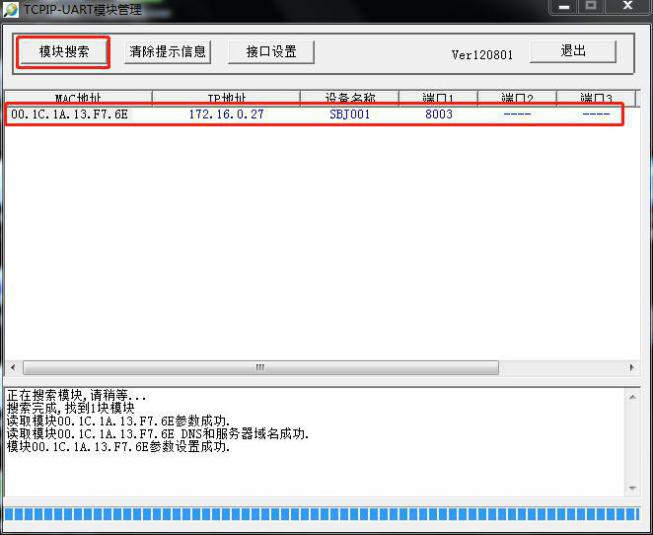Click the 端口3 column header
This screenshot has width=653, height=535.
tap(596, 98)
